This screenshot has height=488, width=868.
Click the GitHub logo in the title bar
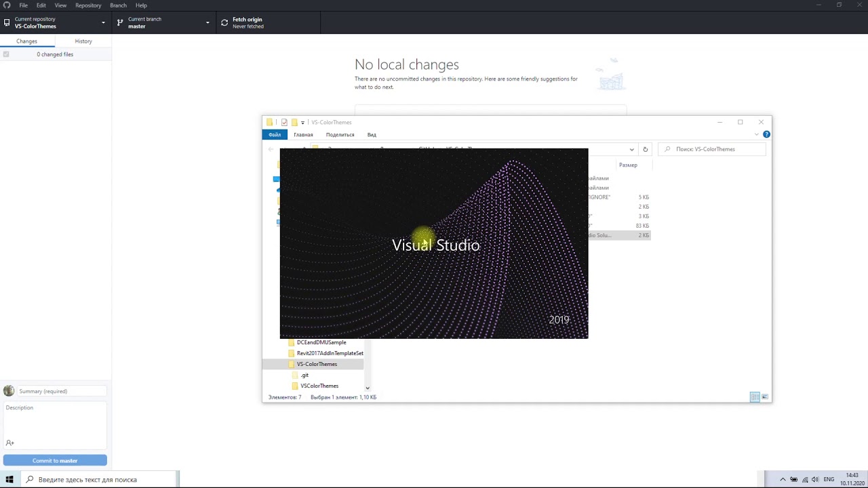pos(7,5)
